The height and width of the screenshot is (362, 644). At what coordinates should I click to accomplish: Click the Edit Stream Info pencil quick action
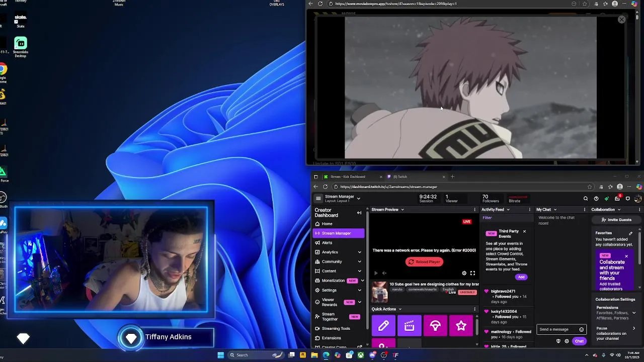(383, 326)
